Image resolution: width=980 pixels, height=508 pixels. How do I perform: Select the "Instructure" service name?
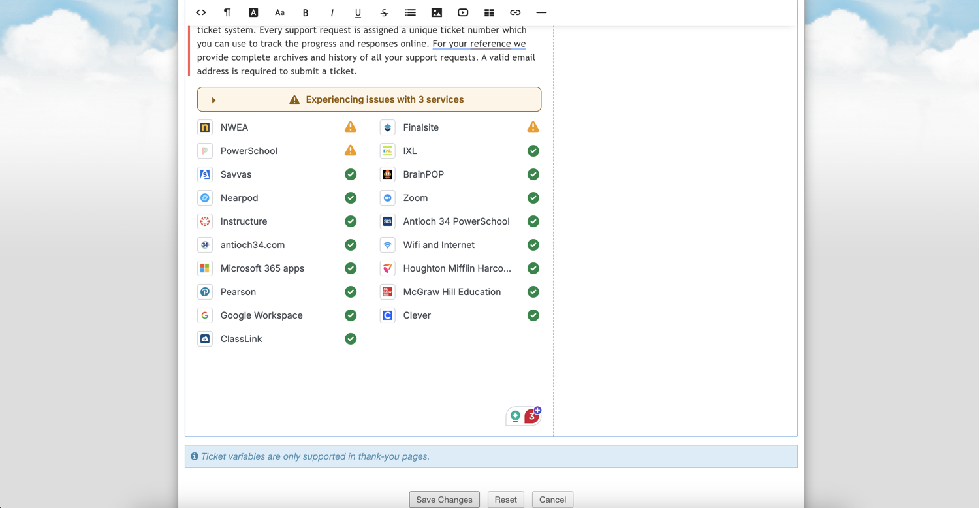244,221
